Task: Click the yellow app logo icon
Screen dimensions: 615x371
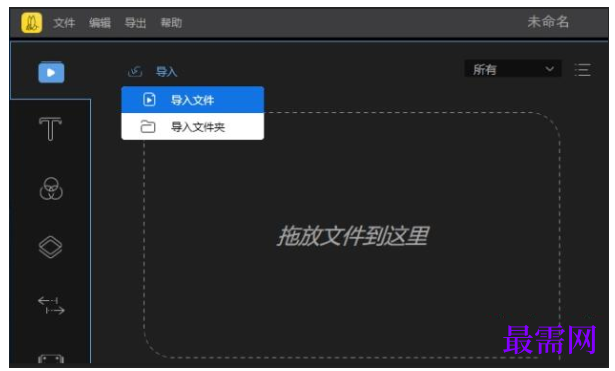Action: point(32,22)
